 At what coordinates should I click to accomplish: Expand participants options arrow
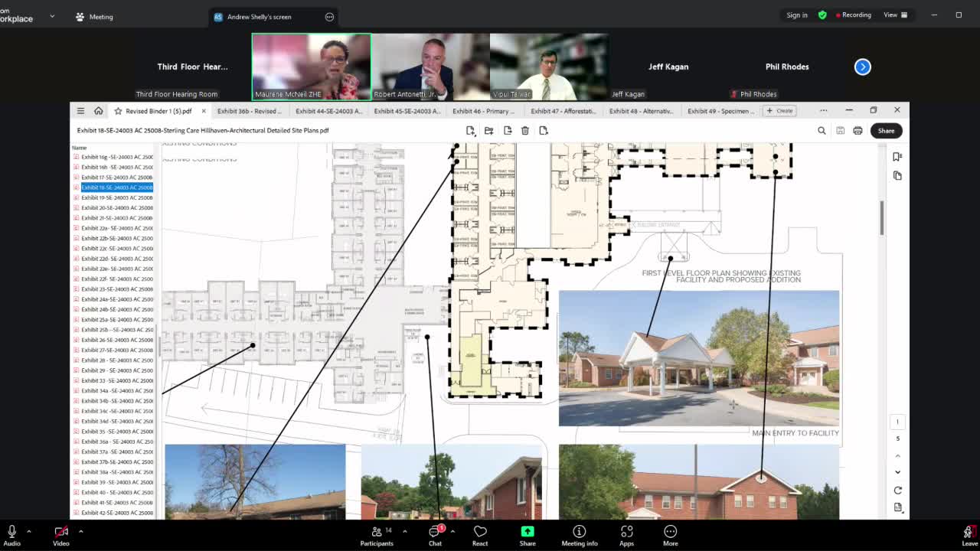[x=404, y=531]
